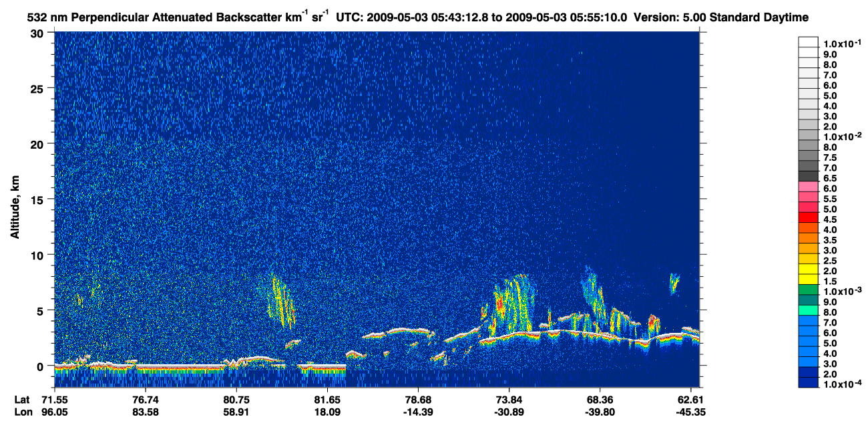Click the dark blue 1.0x10-4 bottom swatch
Viewport: 868px width, 445px height.
(x=808, y=382)
